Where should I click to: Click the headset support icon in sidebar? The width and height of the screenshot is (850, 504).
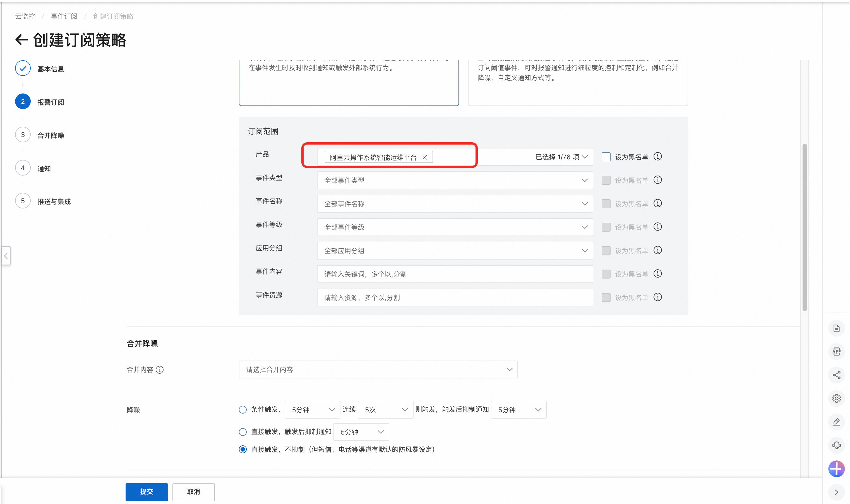(836, 445)
